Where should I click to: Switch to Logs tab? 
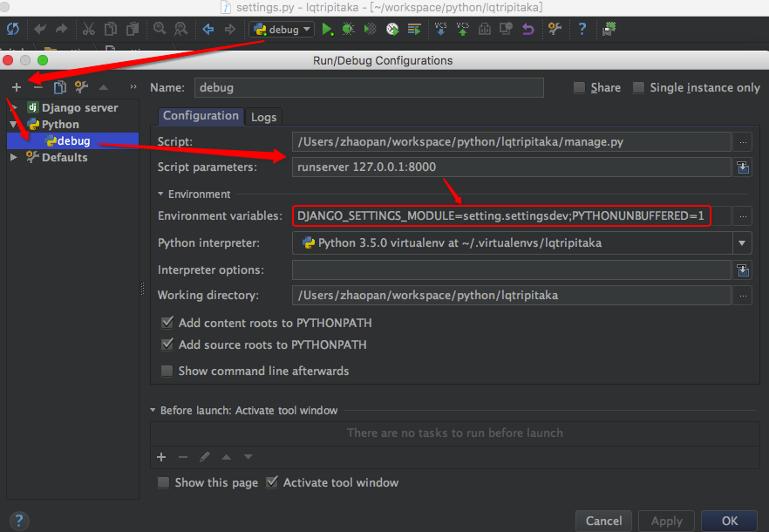tap(264, 117)
